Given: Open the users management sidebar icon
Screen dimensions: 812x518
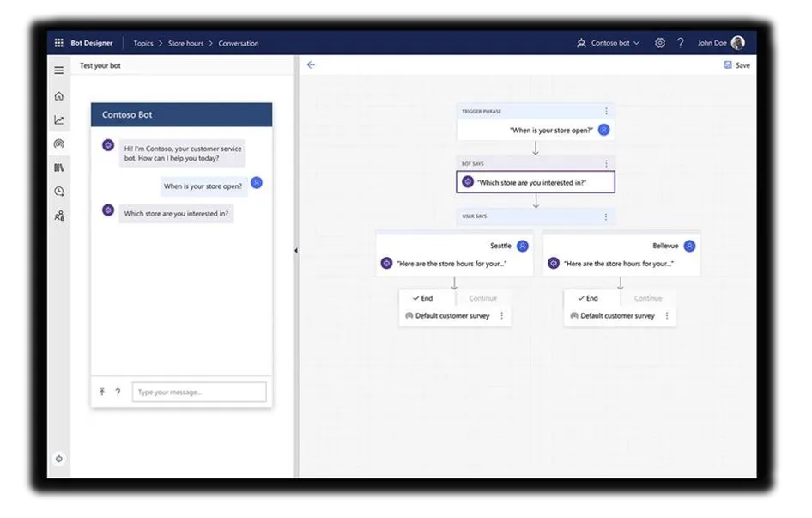Looking at the screenshot, I should (59, 216).
